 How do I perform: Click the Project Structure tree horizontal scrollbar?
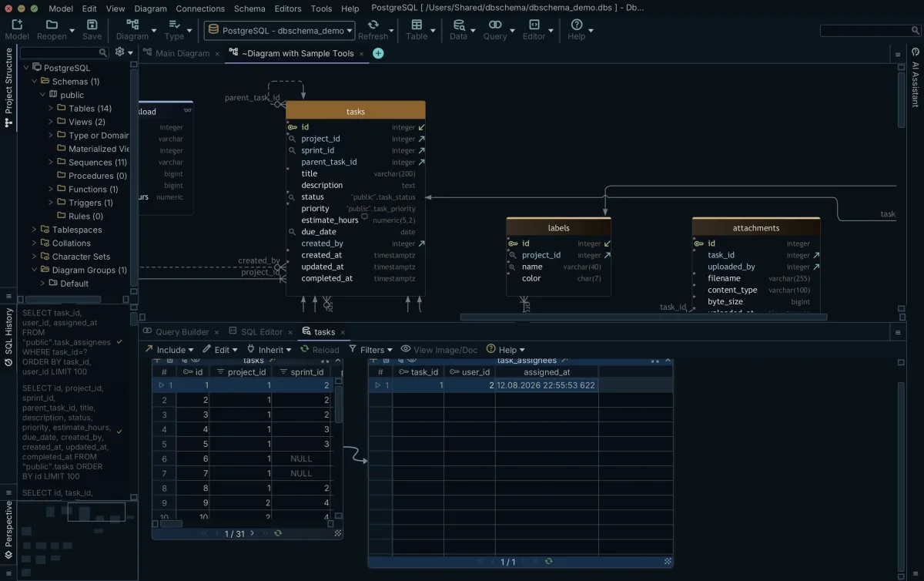[x=63, y=299]
